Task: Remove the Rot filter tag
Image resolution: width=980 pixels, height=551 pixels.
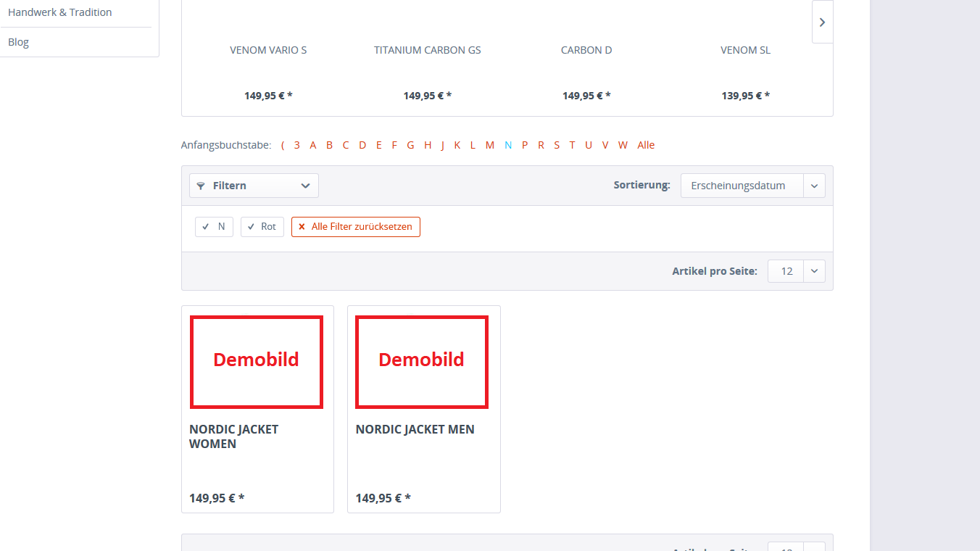Action: 262,226
